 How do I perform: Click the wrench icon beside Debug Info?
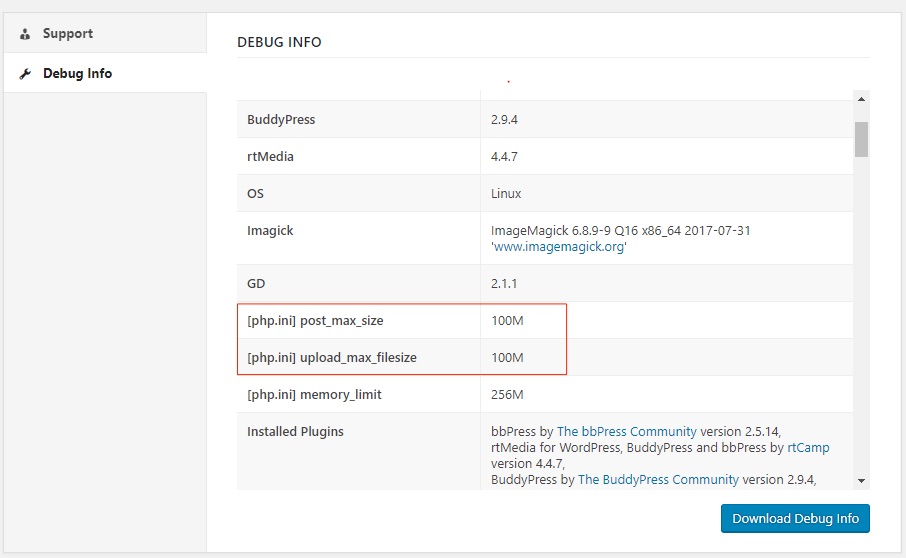click(25, 74)
